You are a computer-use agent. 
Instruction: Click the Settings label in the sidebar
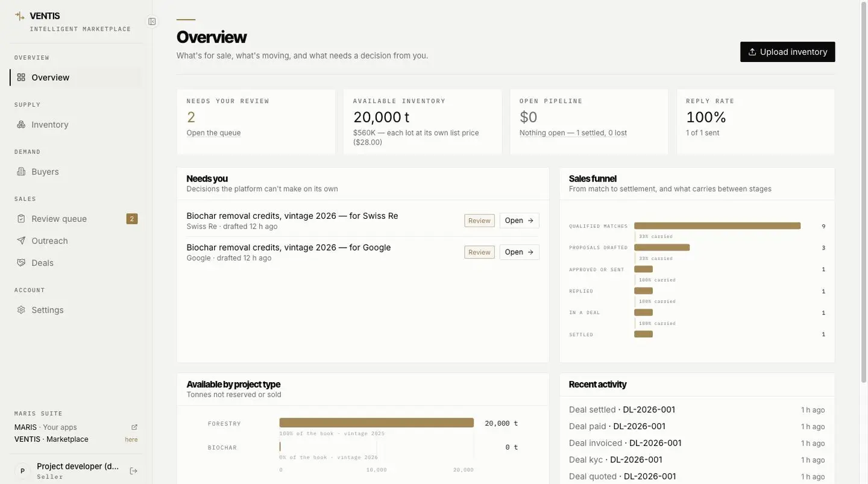48,310
